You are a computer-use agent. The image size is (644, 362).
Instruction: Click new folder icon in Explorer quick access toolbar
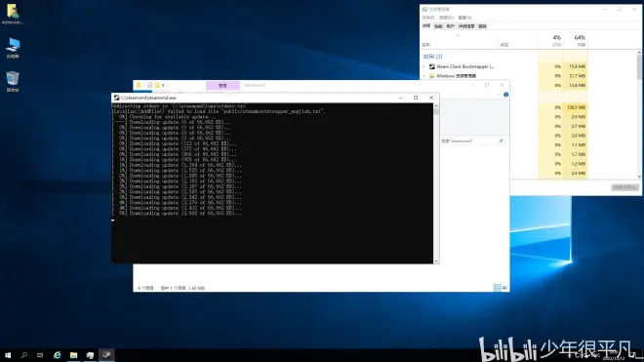[157, 85]
